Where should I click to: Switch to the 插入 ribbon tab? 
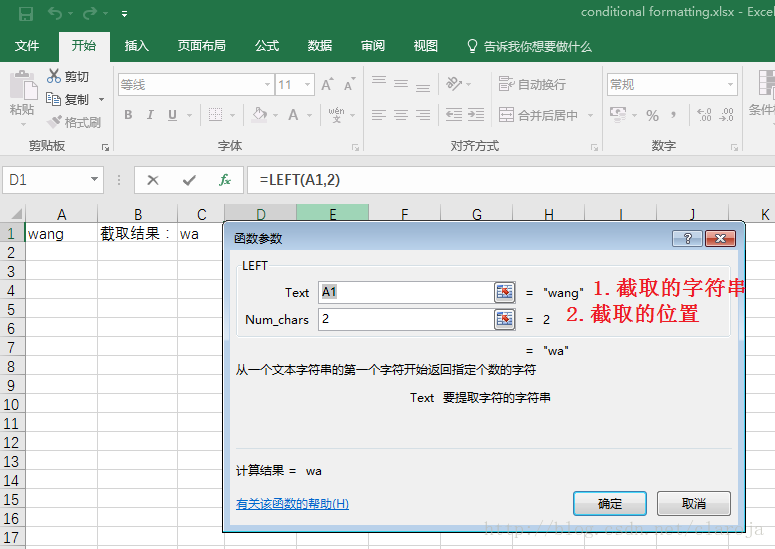(136, 46)
